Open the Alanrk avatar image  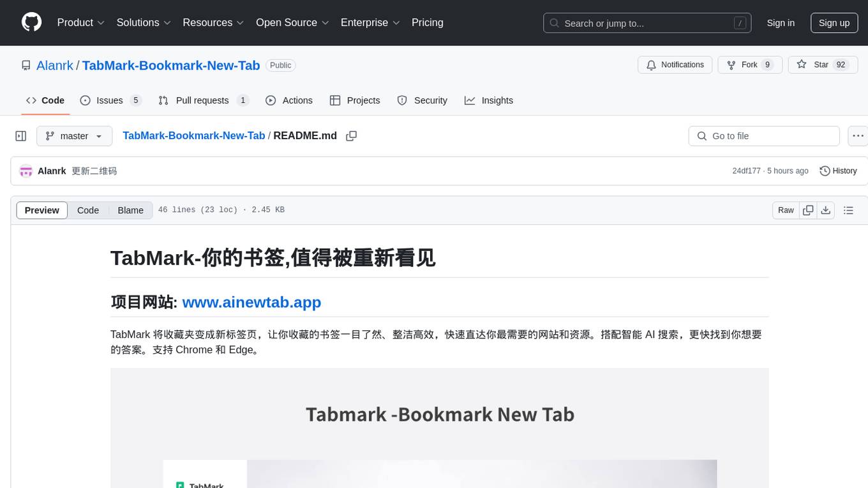(26, 171)
